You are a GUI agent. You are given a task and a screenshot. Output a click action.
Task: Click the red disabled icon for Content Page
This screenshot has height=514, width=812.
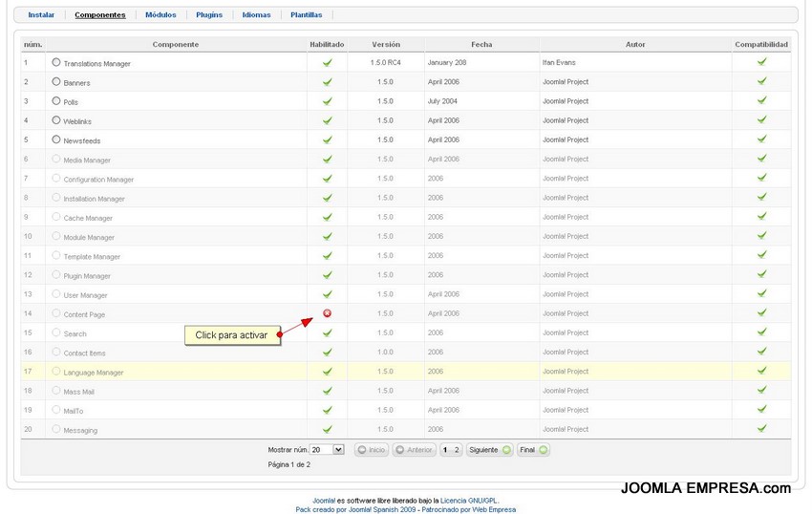[327, 313]
